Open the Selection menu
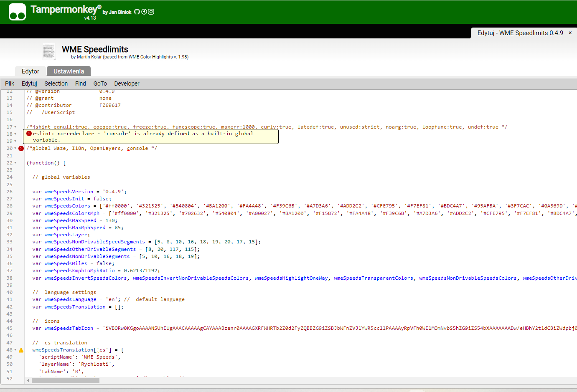 56,83
